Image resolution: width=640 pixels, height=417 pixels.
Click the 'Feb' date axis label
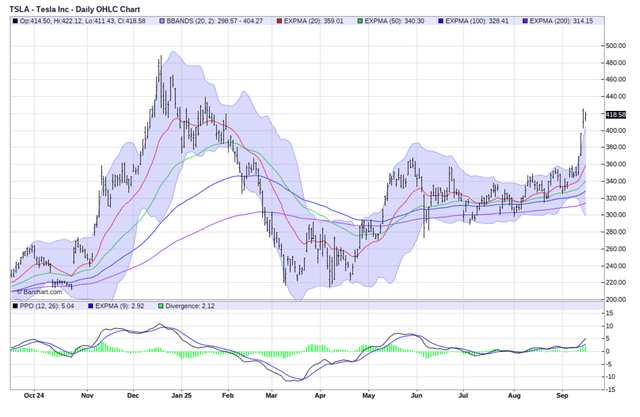(x=228, y=396)
